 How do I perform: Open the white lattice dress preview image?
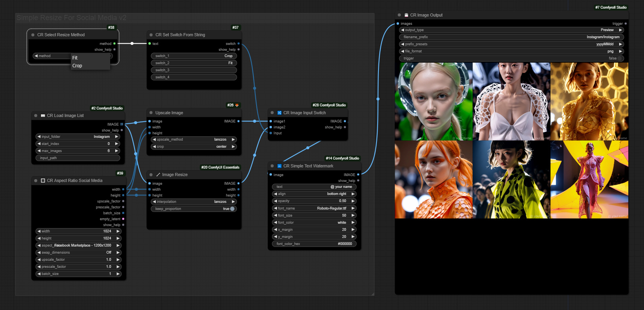click(x=511, y=101)
